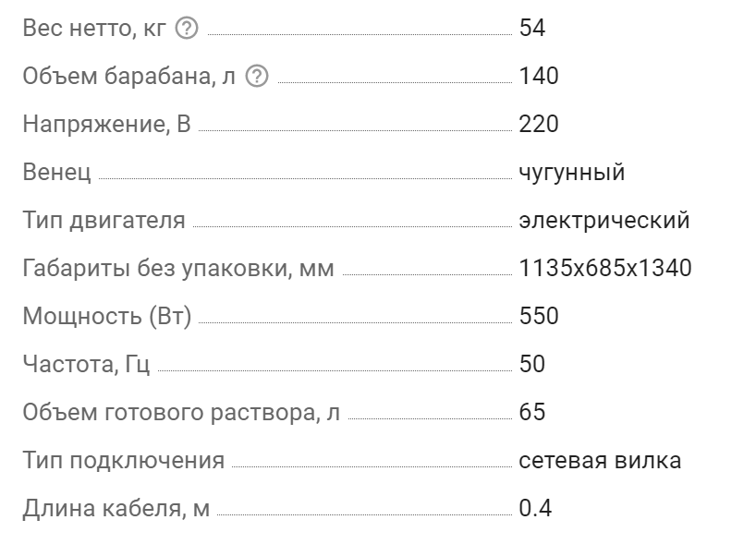Click the cable length value 0.4
Image resolution: width=756 pixels, height=544 pixels.
point(535,508)
